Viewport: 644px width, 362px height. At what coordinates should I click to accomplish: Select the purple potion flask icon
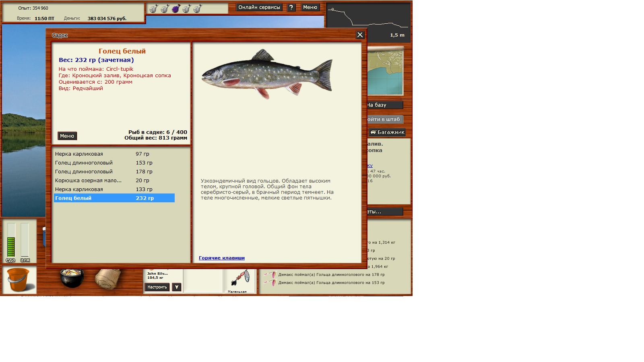click(176, 8)
